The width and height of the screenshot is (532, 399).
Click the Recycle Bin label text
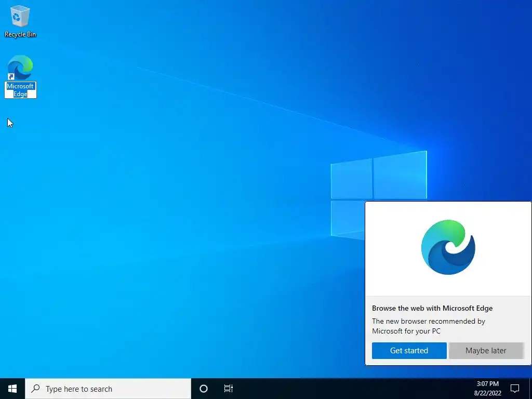click(x=20, y=34)
